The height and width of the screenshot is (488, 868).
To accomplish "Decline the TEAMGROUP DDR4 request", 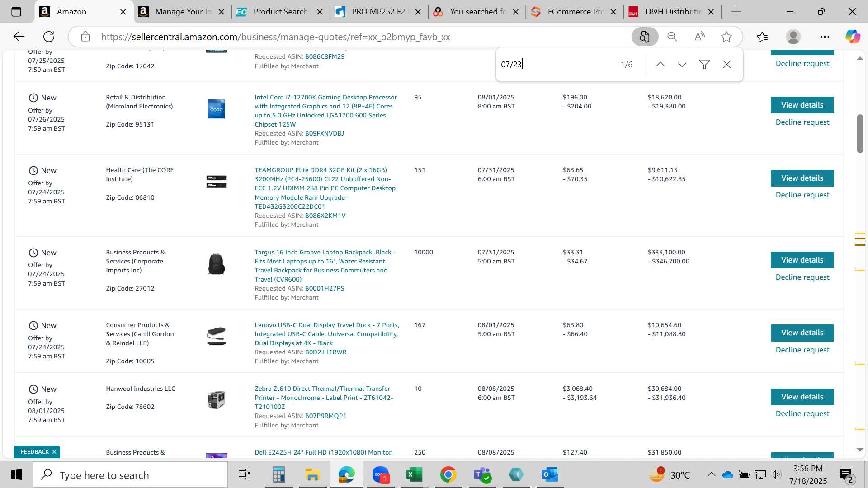I will tap(802, 195).
